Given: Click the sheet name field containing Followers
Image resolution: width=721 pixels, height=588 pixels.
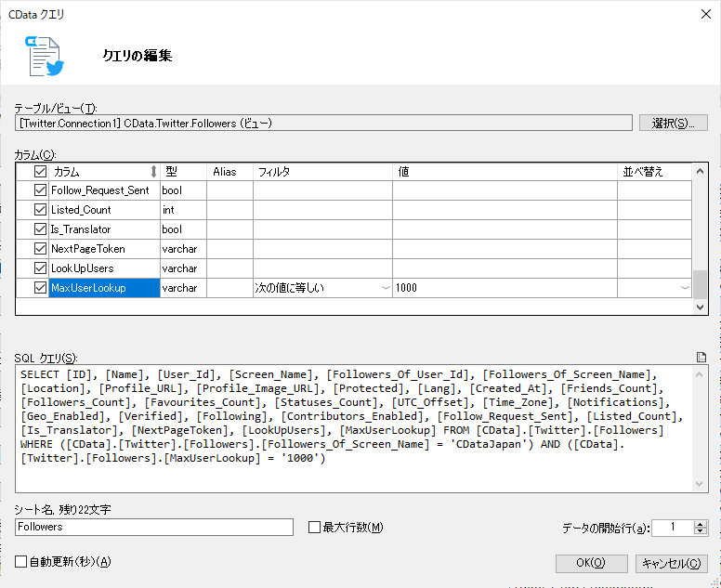Looking at the screenshot, I should pyautogui.click(x=154, y=527).
